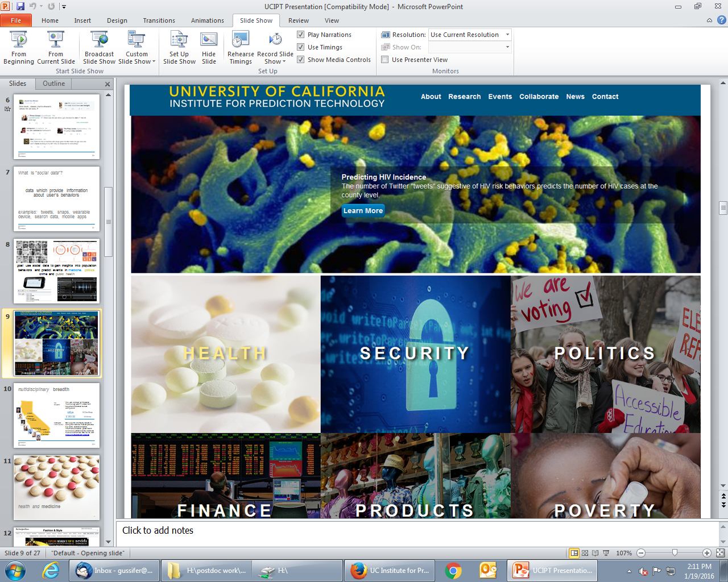Click the Broadcast Slide Show icon
The height and width of the screenshot is (582, 728).
tap(100, 48)
